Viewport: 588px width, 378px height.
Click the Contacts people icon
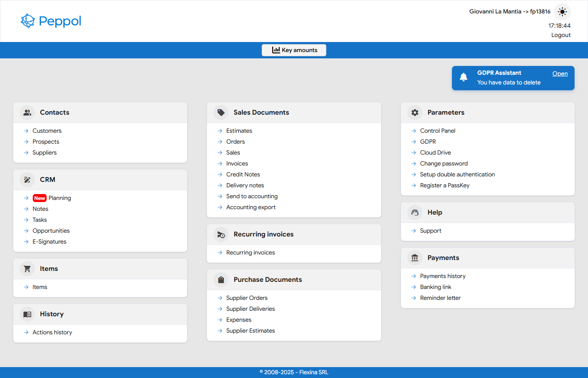27,113
